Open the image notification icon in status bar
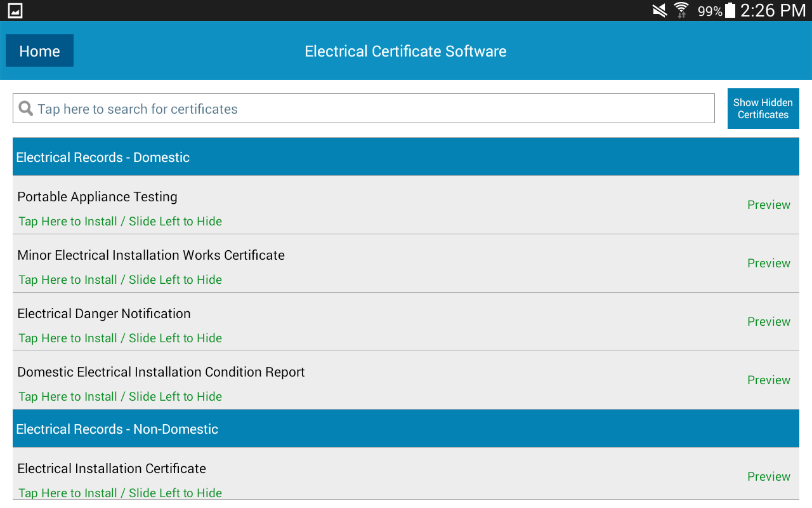 (15, 10)
